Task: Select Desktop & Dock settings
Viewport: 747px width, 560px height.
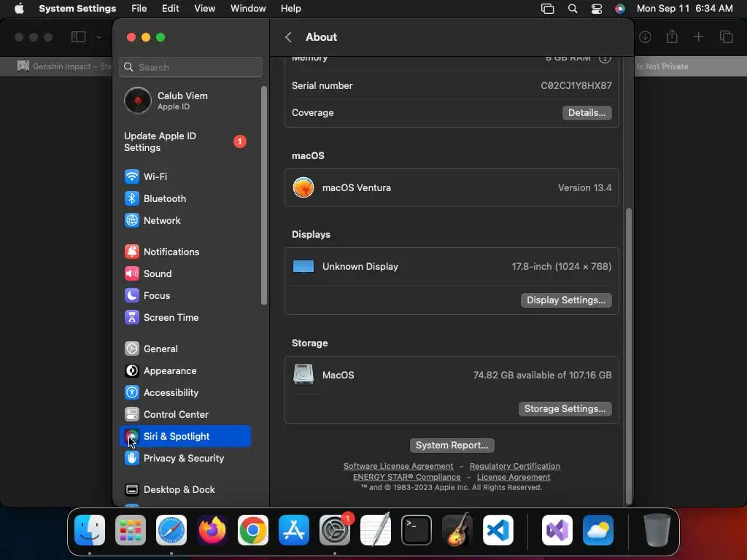Action: [185, 490]
